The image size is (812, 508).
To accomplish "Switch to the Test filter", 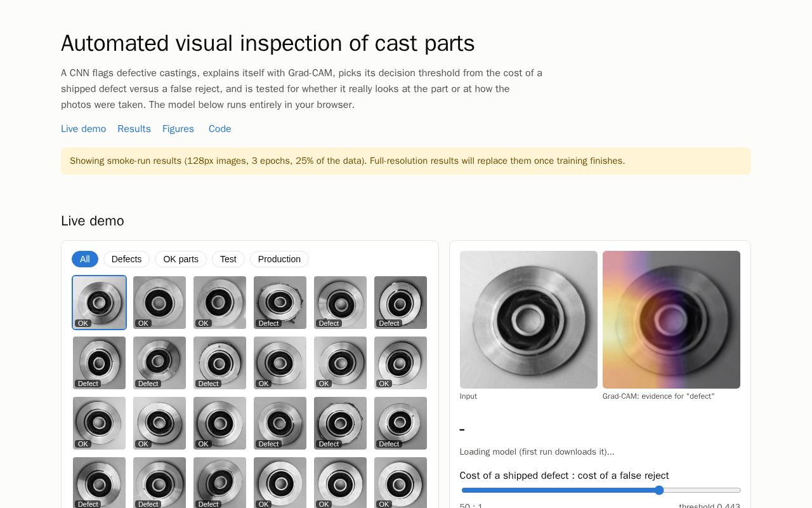I will click(x=228, y=259).
